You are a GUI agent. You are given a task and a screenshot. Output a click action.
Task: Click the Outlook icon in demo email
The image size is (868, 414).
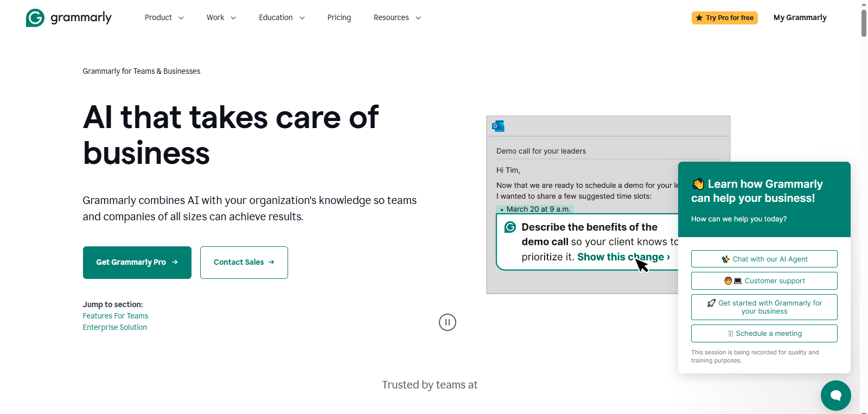tap(498, 126)
